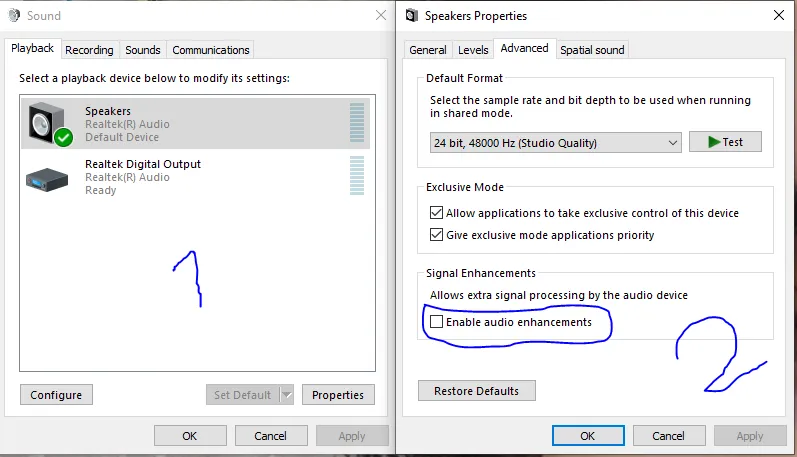
Task: Toggle Give exclusive mode applications priority
Action: pos(436,235)
